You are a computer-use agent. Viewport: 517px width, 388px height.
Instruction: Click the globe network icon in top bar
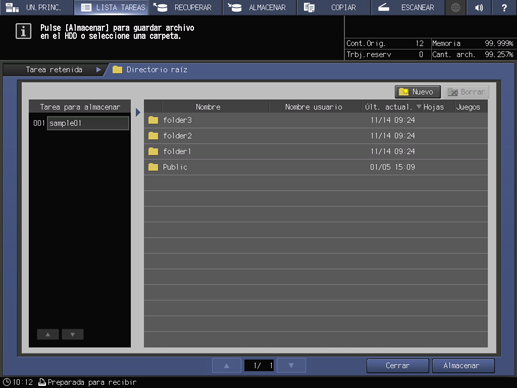[455, 7]
